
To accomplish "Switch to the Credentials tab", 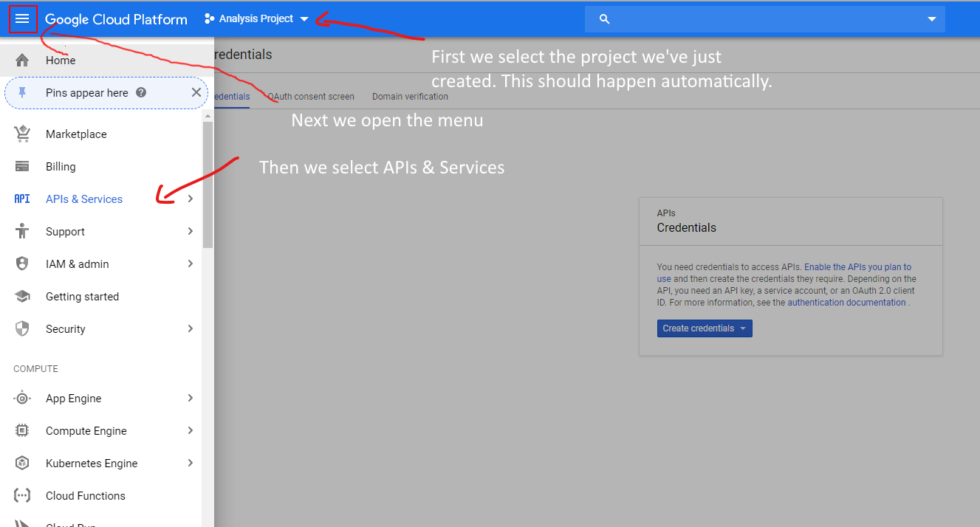I will [232, 97].
